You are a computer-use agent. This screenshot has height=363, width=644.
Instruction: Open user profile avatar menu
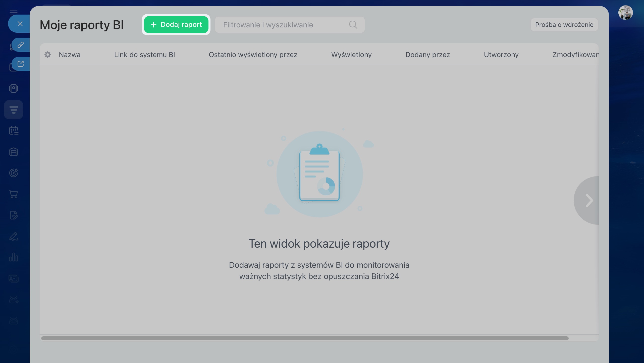click(x=625, y=13)
